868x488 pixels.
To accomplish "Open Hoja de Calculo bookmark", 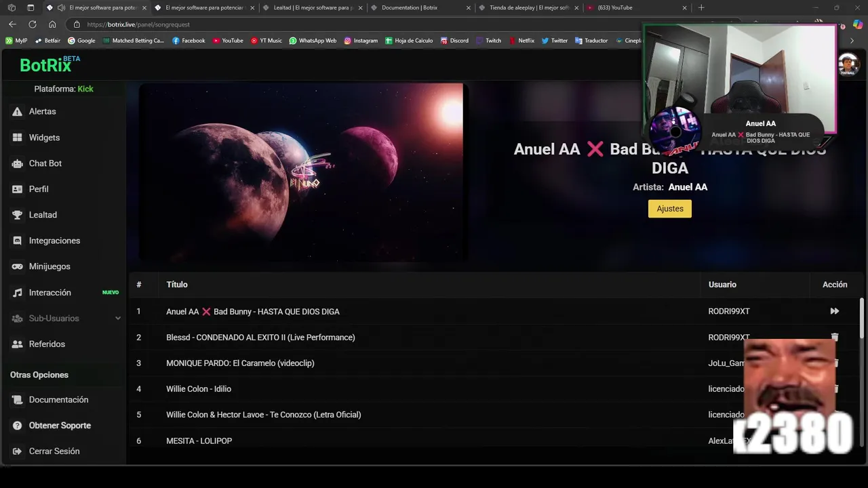I will pos(409,41).
